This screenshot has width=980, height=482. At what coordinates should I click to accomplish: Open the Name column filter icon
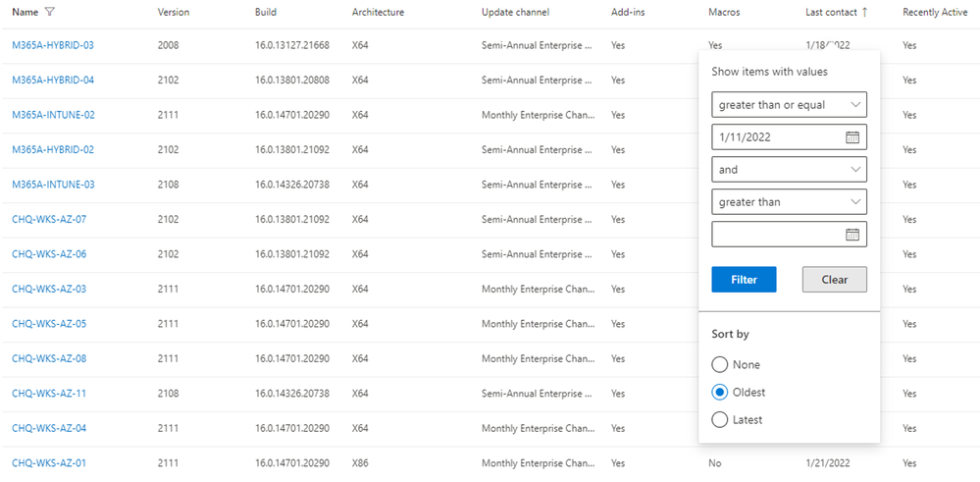coord(50,12)
